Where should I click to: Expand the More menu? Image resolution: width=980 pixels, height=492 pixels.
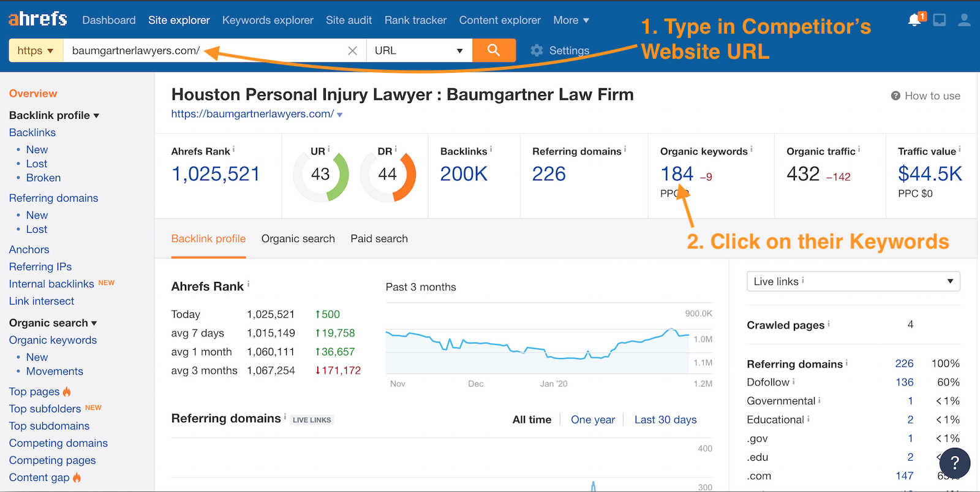(x=571, y=20)
